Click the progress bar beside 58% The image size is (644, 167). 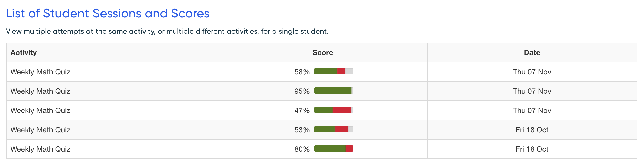coord(334,71)
